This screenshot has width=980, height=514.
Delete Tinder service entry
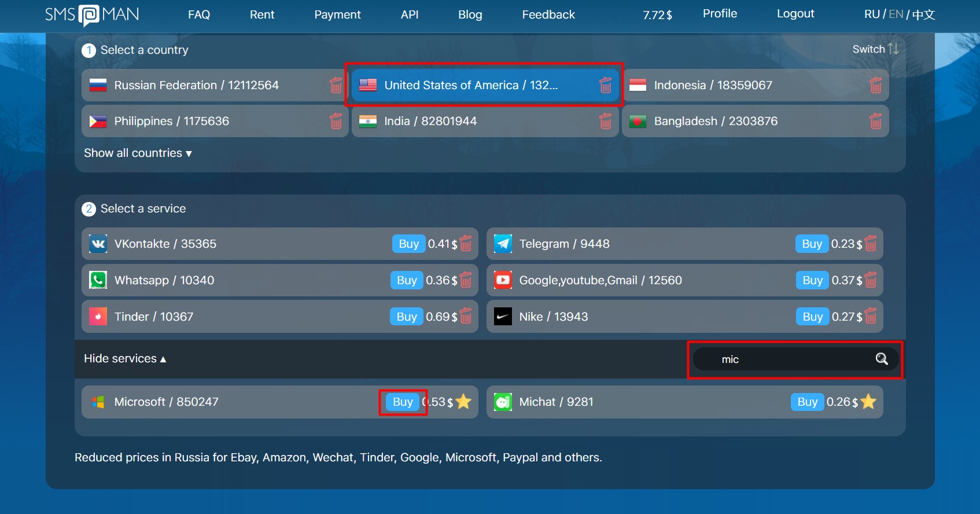(x=466, y=316)
